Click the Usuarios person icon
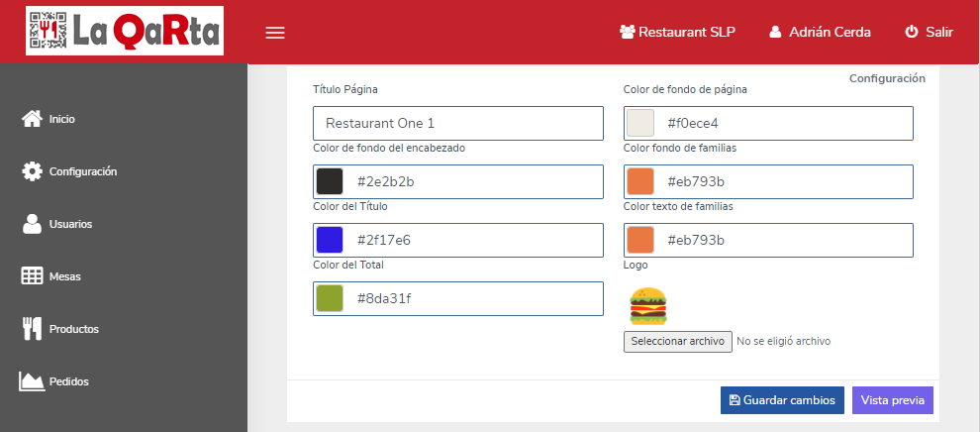The width and height of the screenshot is (980, 432). point(32,224)
